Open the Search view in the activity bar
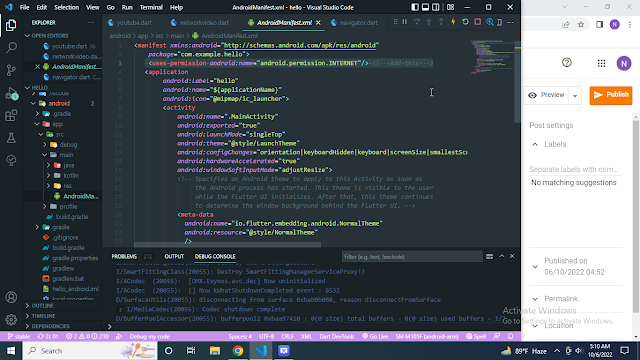This screenshot has width=640, height=360. [x=11, y=48]
